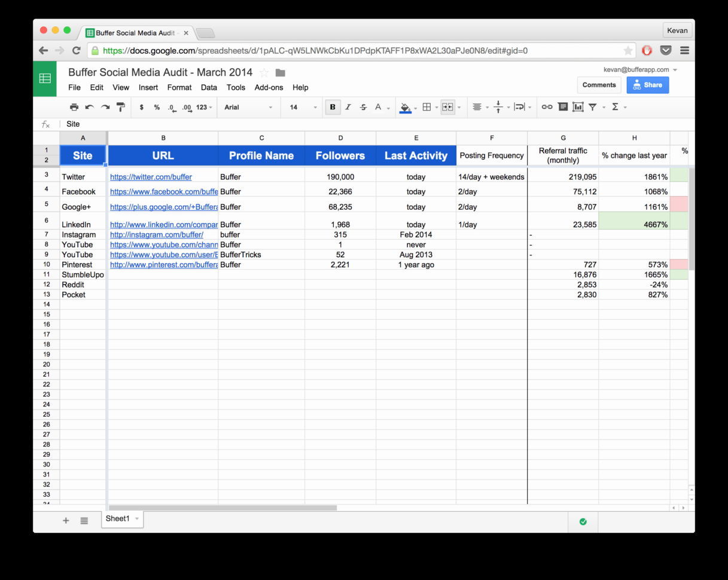The width and height of the screenshot is (728, 580).
Task: Toggle strikethrough formatting
Action: (363, 107)
